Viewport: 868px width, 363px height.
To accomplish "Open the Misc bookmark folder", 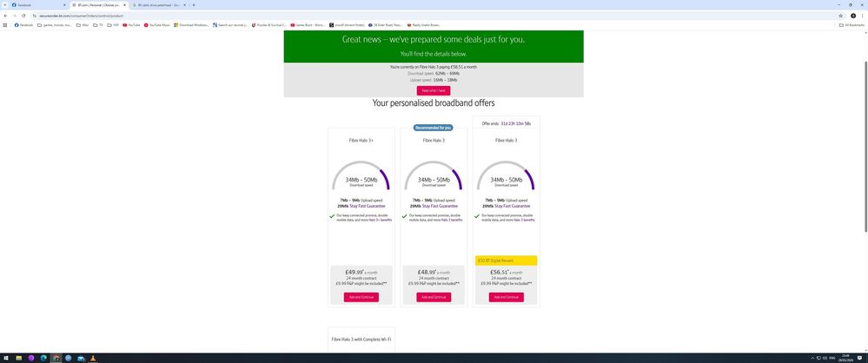I will 83,25.
